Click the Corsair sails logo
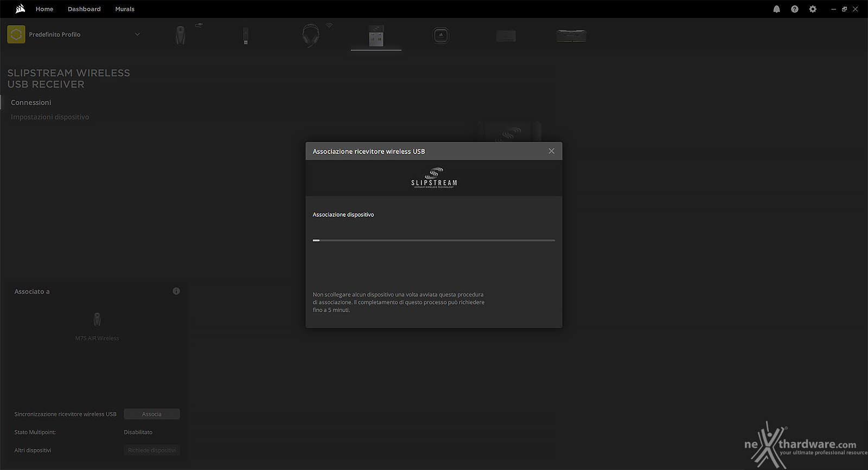868x470 pixels. coord(20,9)
